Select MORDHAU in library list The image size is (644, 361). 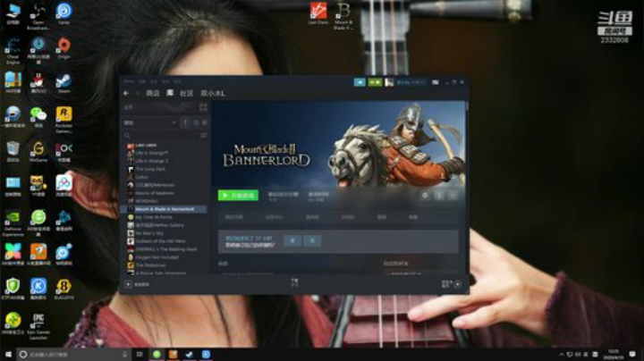[147, 201]
